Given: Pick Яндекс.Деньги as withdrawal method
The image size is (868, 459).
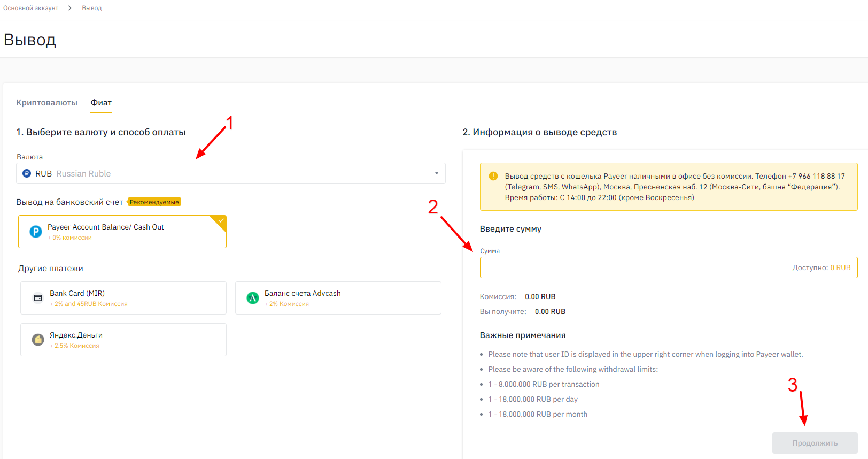Looking at the screenshot, I should point(123,340).
